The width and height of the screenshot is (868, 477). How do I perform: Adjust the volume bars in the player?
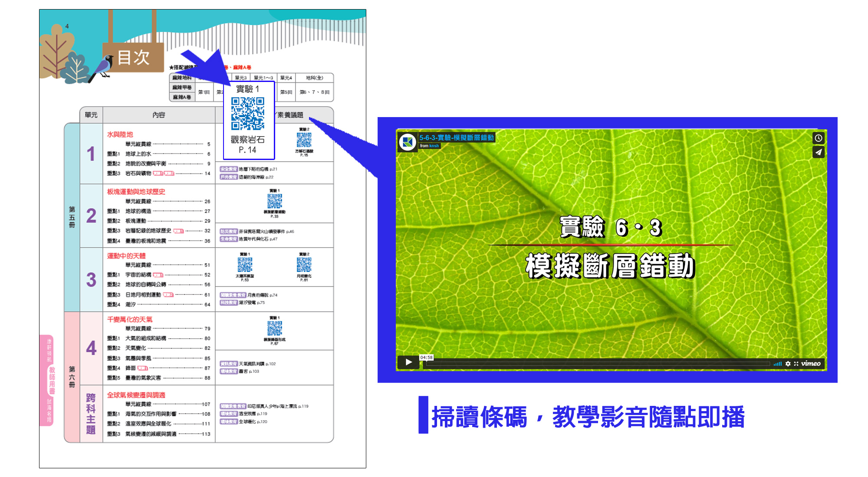click(x=778, y=364)
